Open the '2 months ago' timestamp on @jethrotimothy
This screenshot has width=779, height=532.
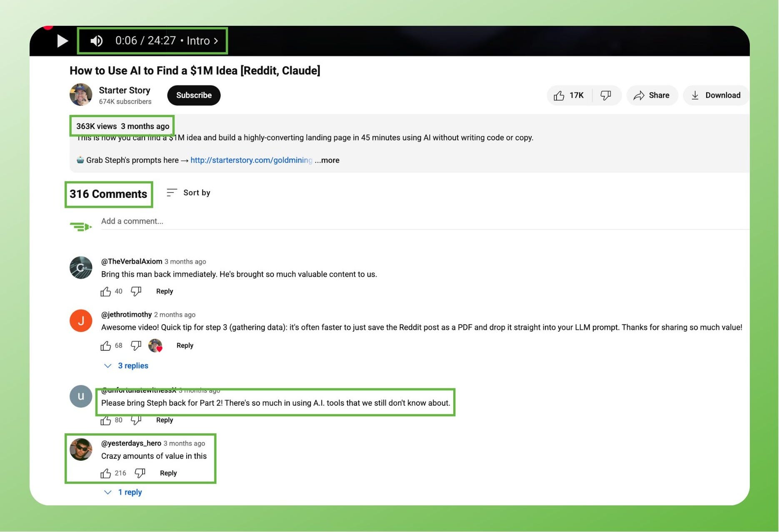pyautogui.click(x=175, y=315)
